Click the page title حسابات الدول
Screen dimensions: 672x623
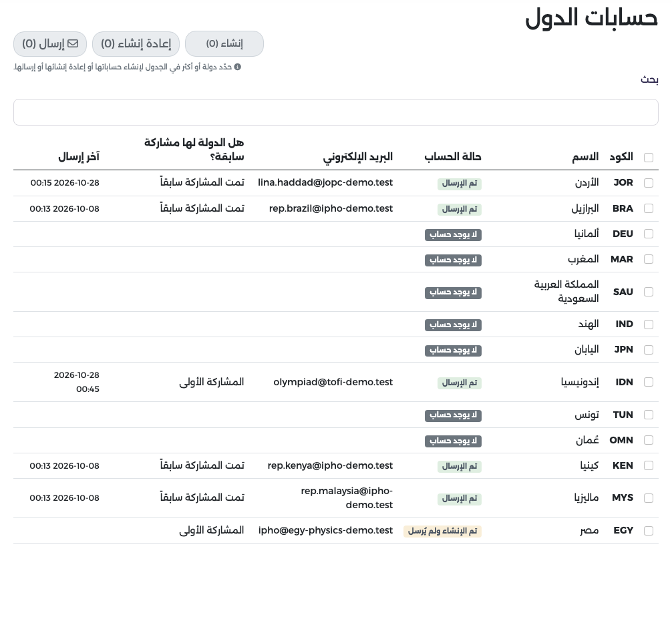coord(591,18)
